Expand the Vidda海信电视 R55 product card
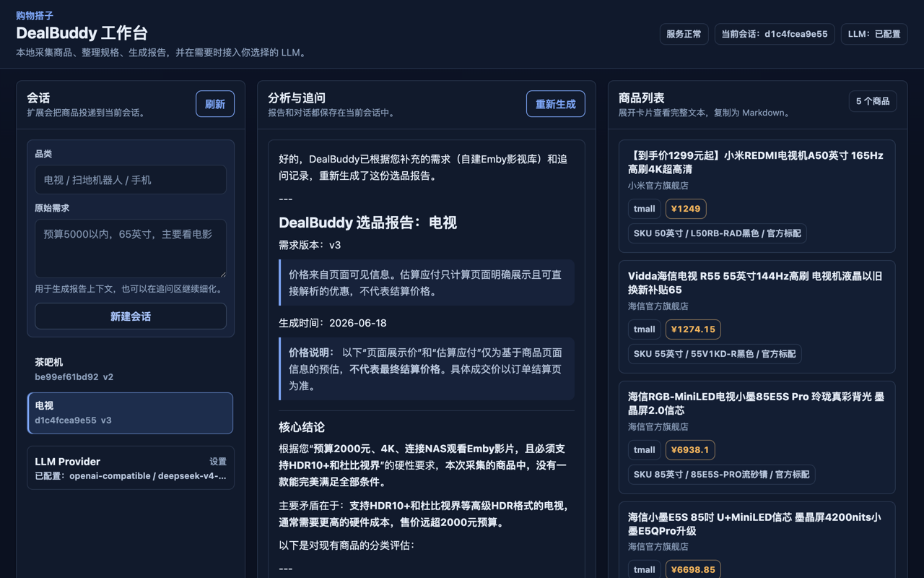 pos(757,317)
